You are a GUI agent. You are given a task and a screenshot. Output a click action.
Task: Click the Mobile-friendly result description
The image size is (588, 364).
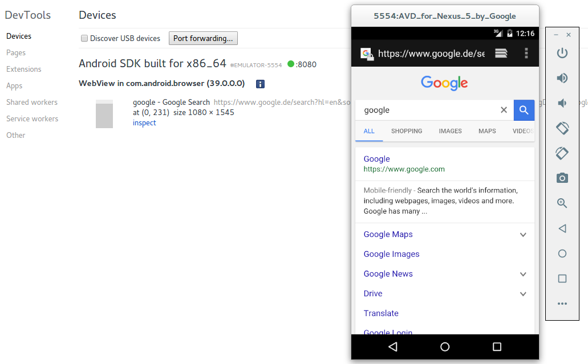[x=440, y=201]
